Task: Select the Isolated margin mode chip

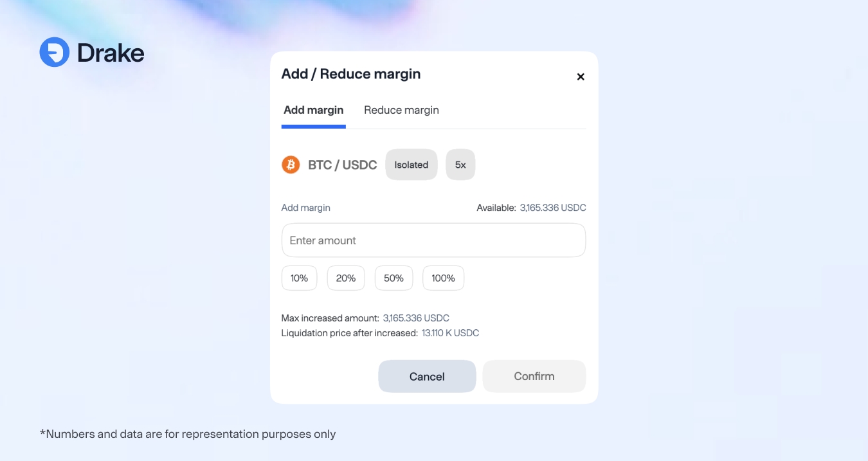Action: tap(411, 165)
